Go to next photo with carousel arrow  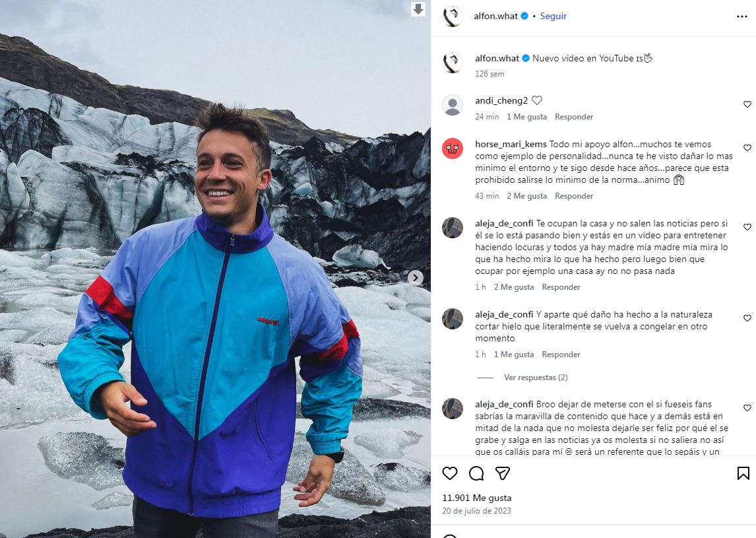415,278
